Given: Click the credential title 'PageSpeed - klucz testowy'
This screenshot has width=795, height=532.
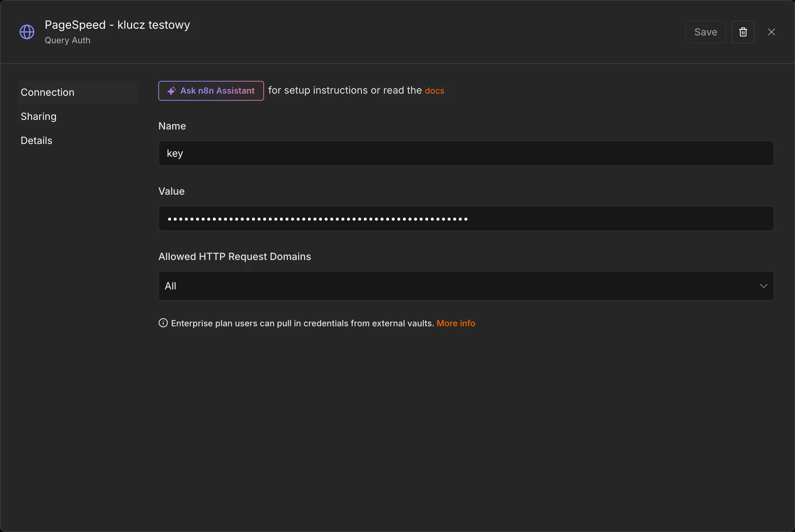Looking at the screenshot, I should coord(117,25).
